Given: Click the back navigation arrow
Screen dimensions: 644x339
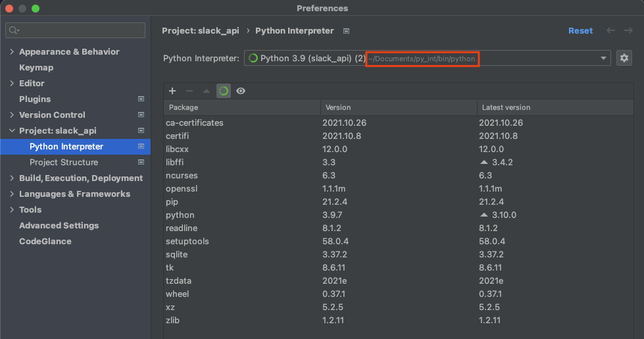Looking at the screenshot, I should (x=611, y=30).
